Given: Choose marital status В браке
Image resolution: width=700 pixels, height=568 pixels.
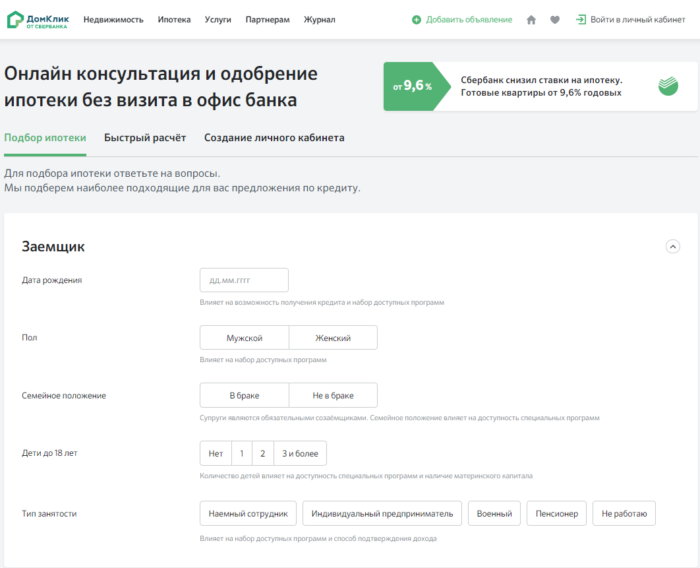Looking at the screenshot, I should point(244,395).
